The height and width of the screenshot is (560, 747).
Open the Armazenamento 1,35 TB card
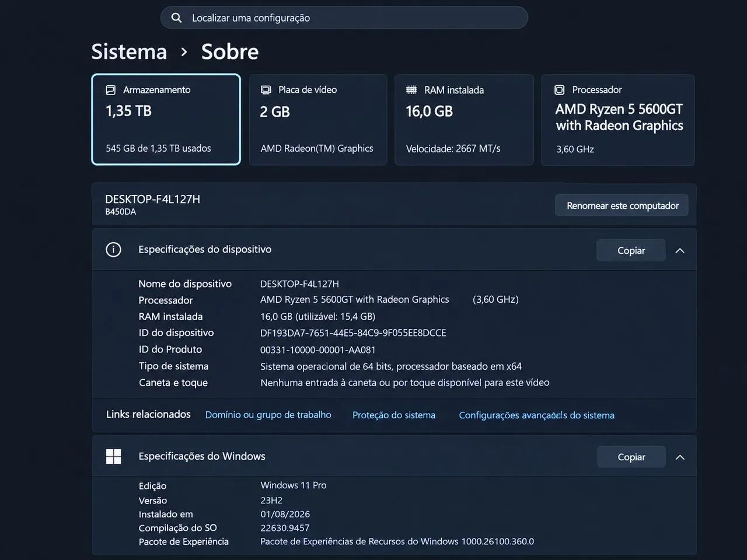[166, 120]
